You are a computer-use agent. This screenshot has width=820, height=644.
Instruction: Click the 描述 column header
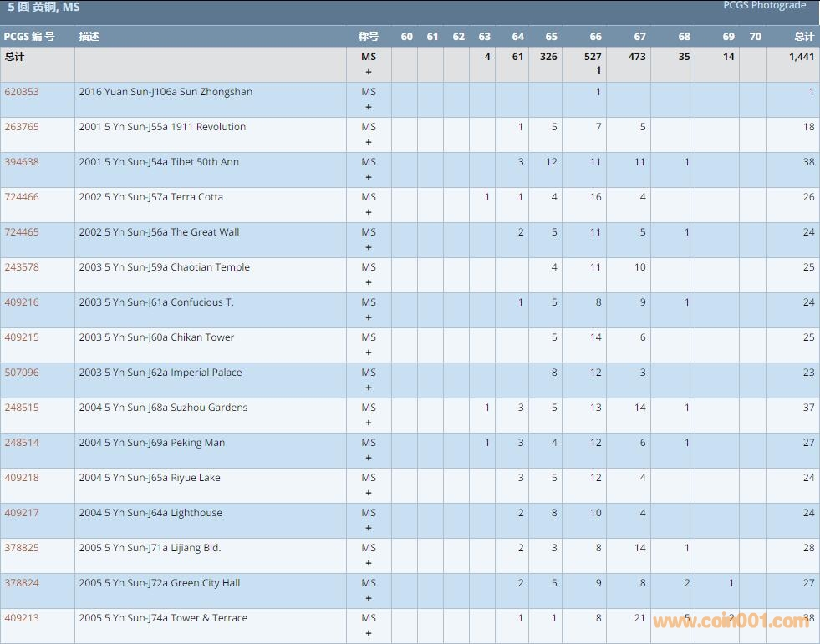pyautogui.click(x=89, y=37)
